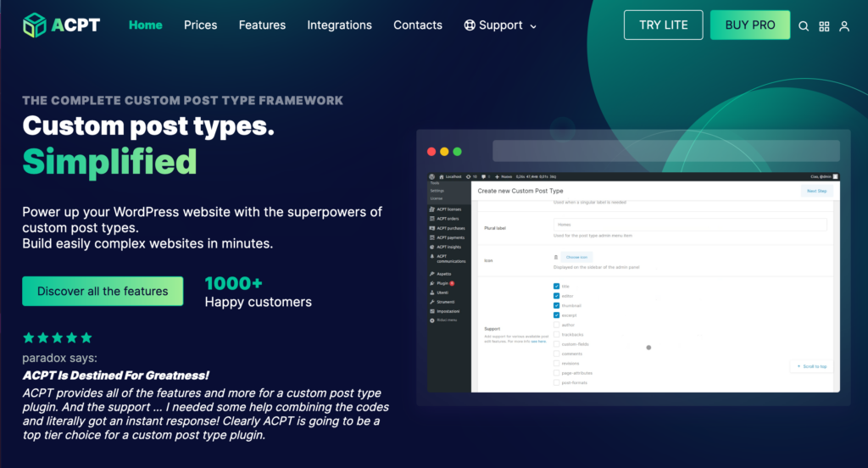Click the five-star rating icons
Image resolution: width=868 pixels, height=468 pixels.
57,337
